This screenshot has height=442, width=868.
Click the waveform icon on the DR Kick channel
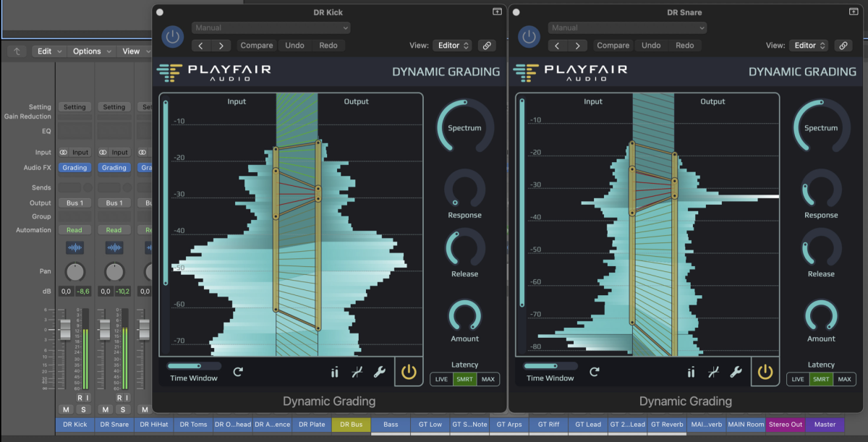pos(75,248)
